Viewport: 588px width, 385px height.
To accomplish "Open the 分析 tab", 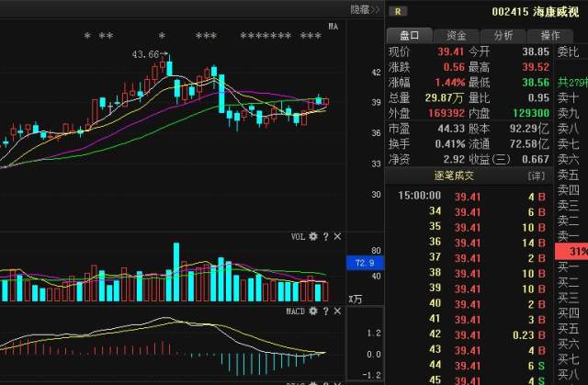I will (x=503, y=36).
